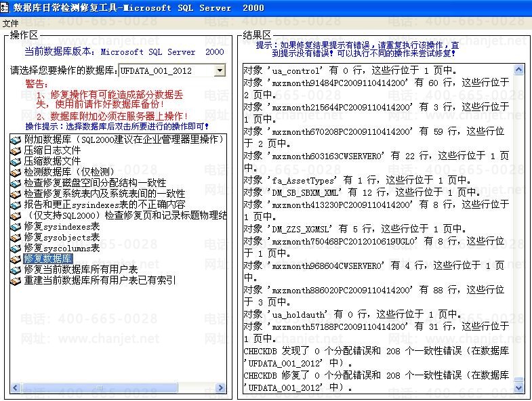Click icon beside 修复syscolumns表
The image size is (532, 401).
[16, 249]
